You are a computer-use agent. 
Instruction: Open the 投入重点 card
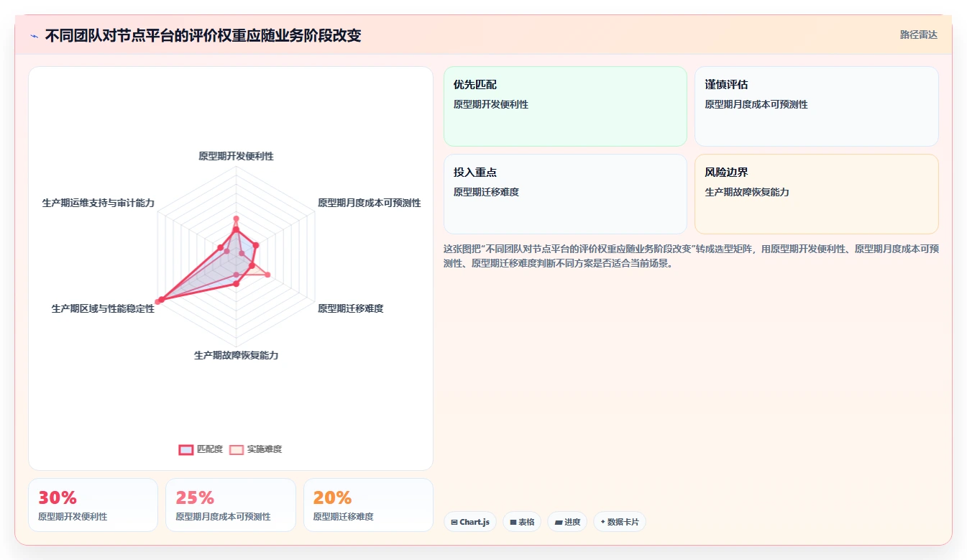[565, 194]
